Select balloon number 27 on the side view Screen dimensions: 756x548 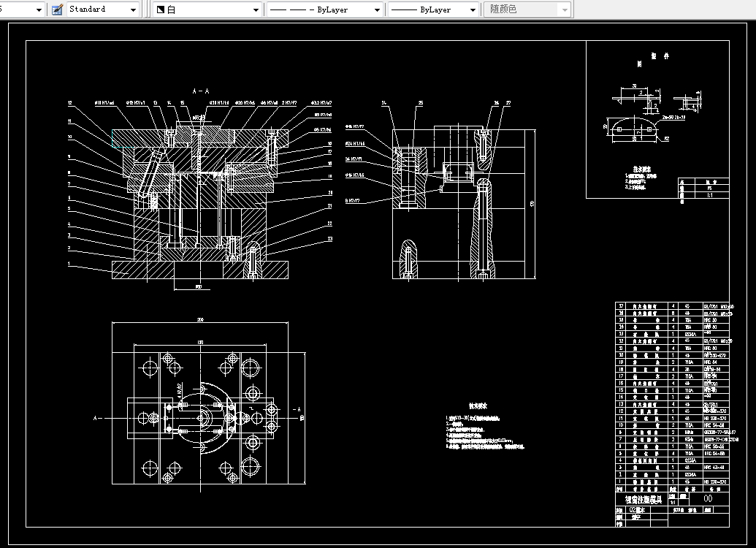(x=508, y=103)
